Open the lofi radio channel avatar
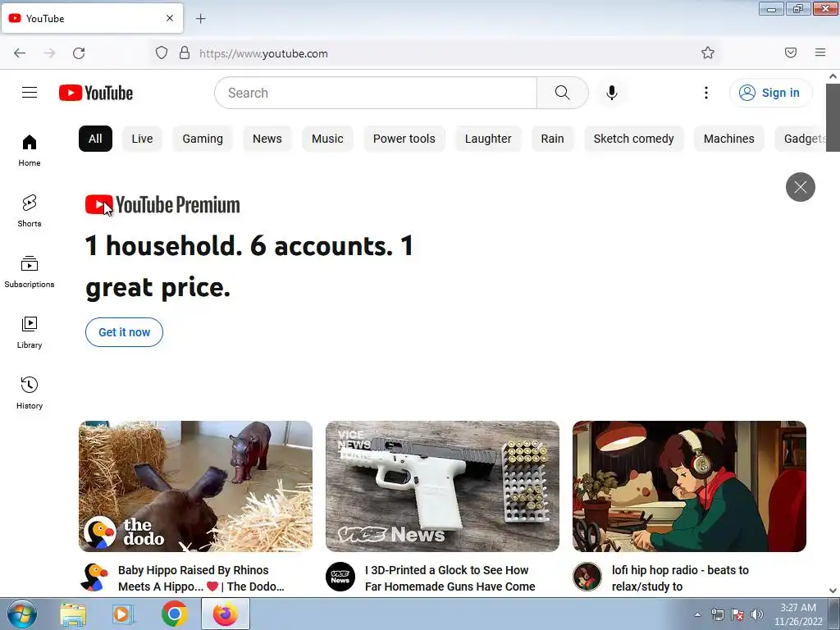This screenshot has width=840, height=630. click(587, 577)
